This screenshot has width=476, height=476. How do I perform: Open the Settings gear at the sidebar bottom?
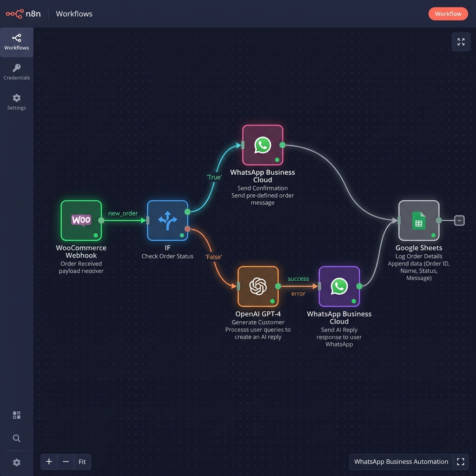pos(16,462)
